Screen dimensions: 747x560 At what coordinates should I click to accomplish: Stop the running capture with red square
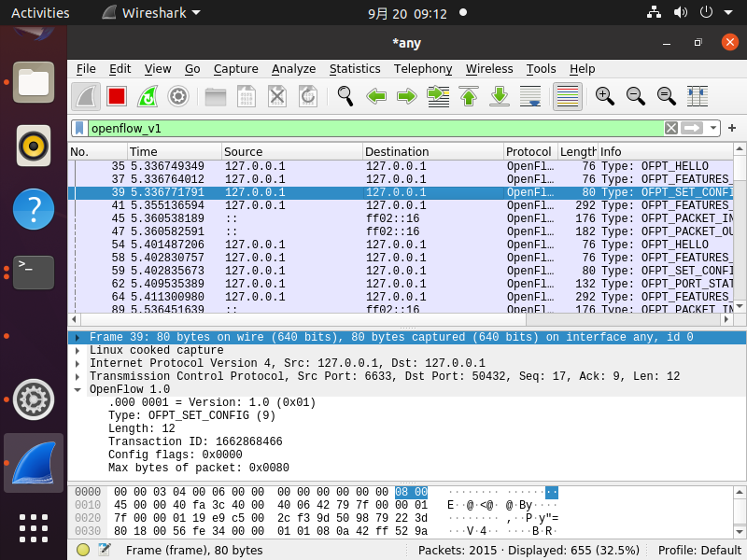click(x=117, y=97)
